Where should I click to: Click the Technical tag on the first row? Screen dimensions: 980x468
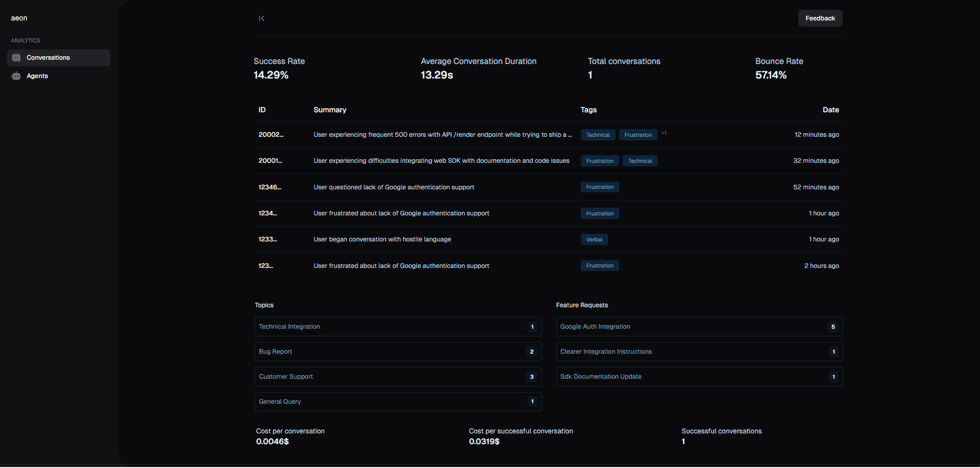click(x=597, y=135)
